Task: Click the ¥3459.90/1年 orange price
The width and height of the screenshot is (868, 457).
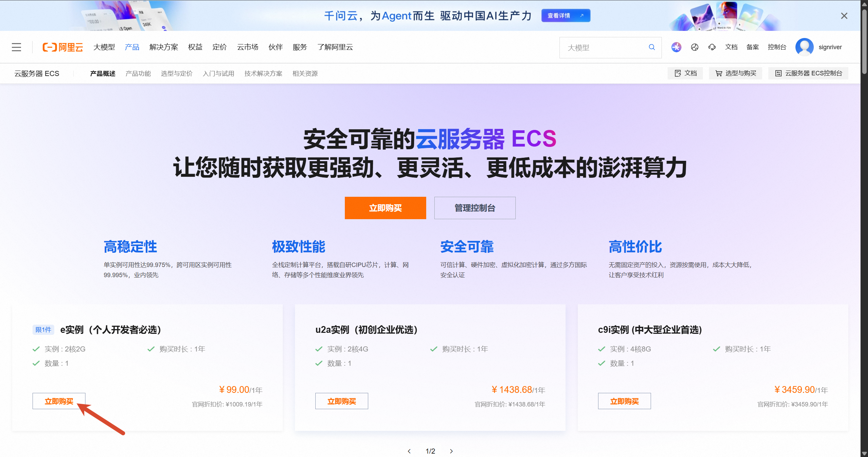Action: point(801,390)
